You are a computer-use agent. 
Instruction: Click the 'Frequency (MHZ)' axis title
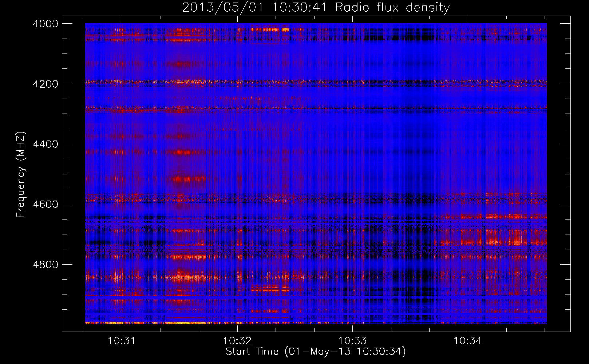pos(21,175)
